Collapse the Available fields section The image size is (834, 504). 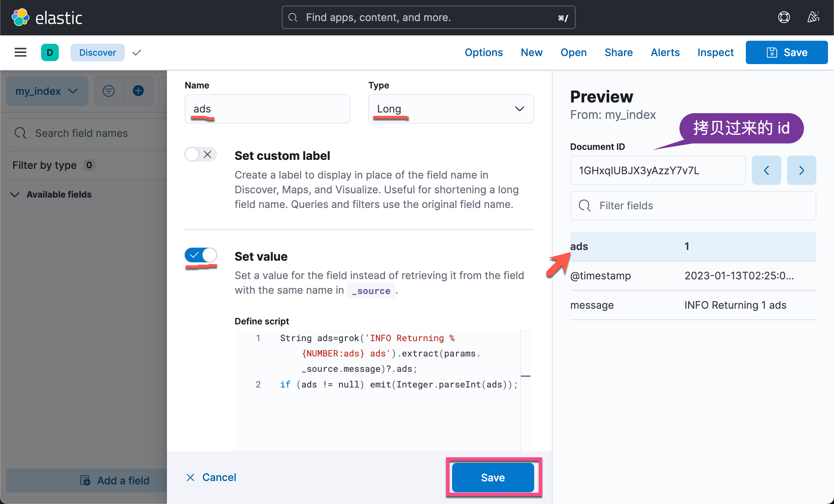tap(14, 194)
